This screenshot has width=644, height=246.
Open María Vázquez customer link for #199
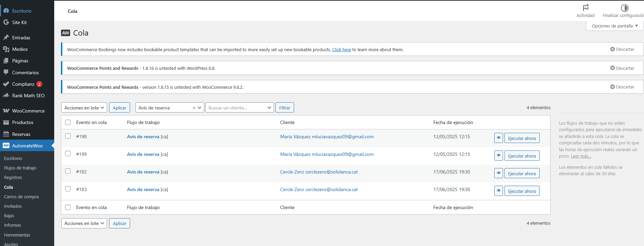[x=327, y=155]
